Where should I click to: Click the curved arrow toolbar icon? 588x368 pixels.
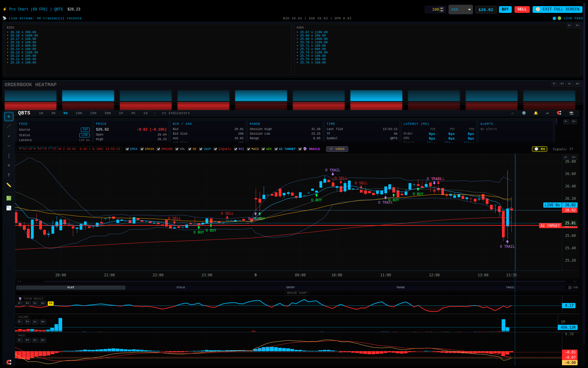click(512, 113)
